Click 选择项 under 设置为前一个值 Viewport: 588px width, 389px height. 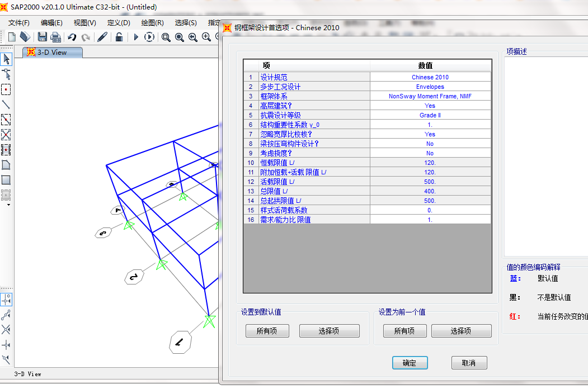click(461, 331)
